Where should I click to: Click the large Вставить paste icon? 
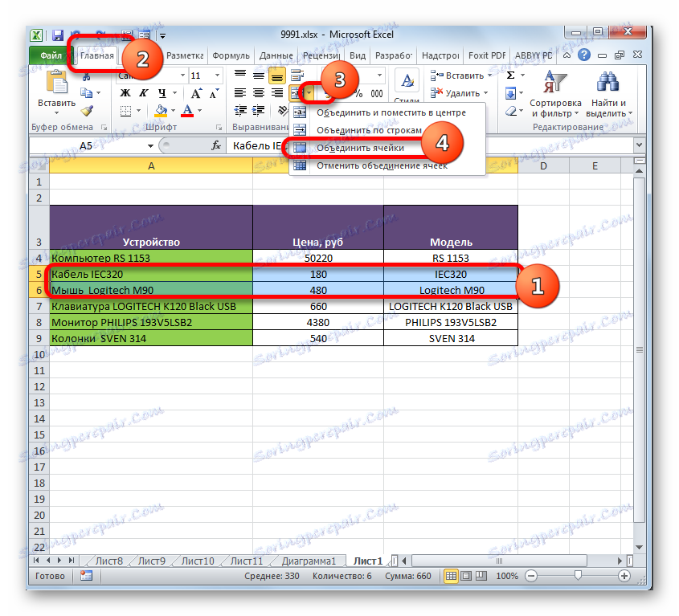[x=57, y=83]
